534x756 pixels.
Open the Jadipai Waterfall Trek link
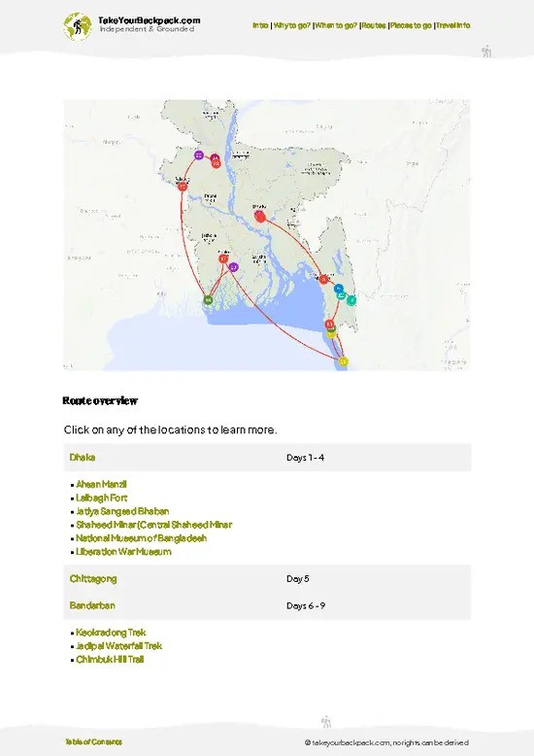click(119, 646)
